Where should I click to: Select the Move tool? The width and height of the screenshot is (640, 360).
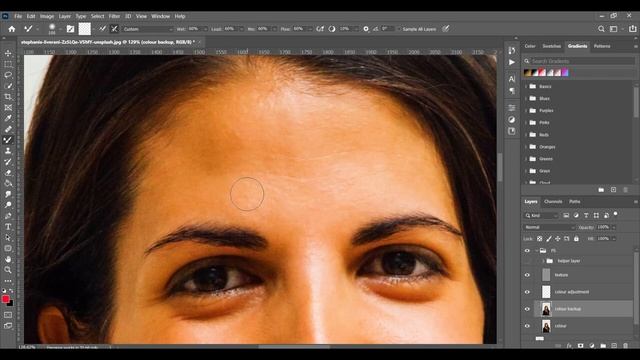tap(8, 53)
